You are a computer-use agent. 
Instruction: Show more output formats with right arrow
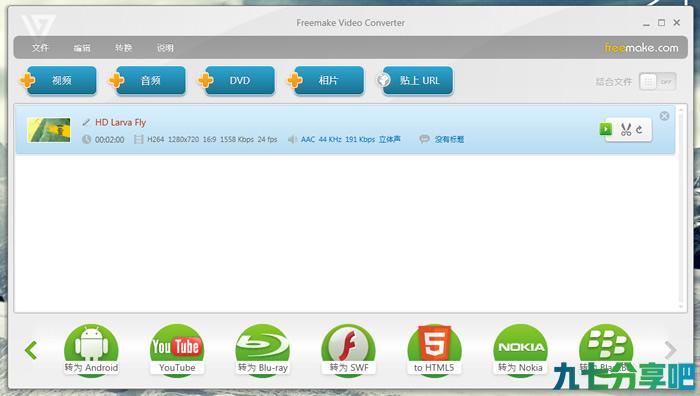pyautogui.click(x=670, y=350)
